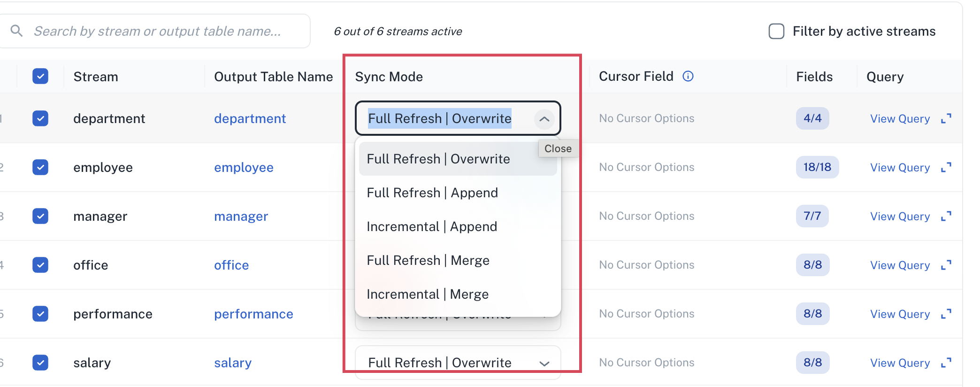Click the salary stream name
980x387 pixels.
click(x=92, y=363)
